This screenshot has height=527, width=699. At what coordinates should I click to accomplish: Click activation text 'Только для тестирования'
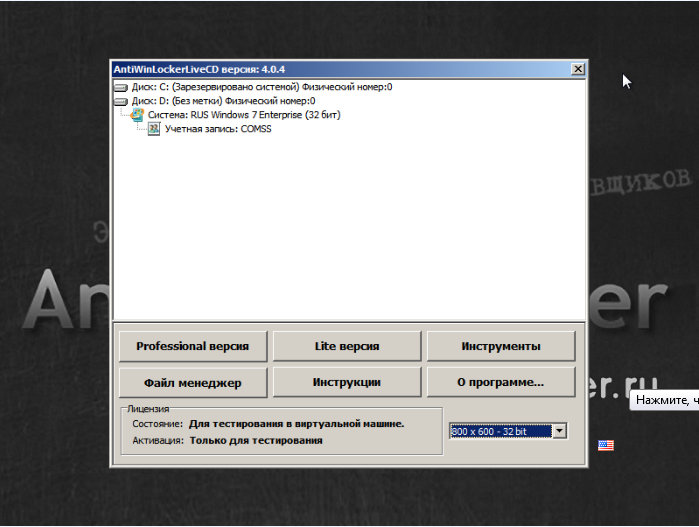[x=256, y=441]
